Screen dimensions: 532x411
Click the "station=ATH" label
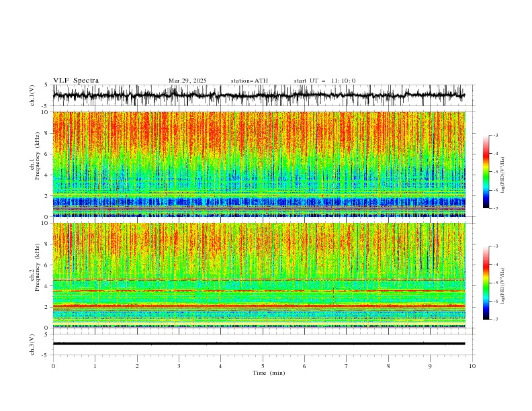tap(249, 81)
